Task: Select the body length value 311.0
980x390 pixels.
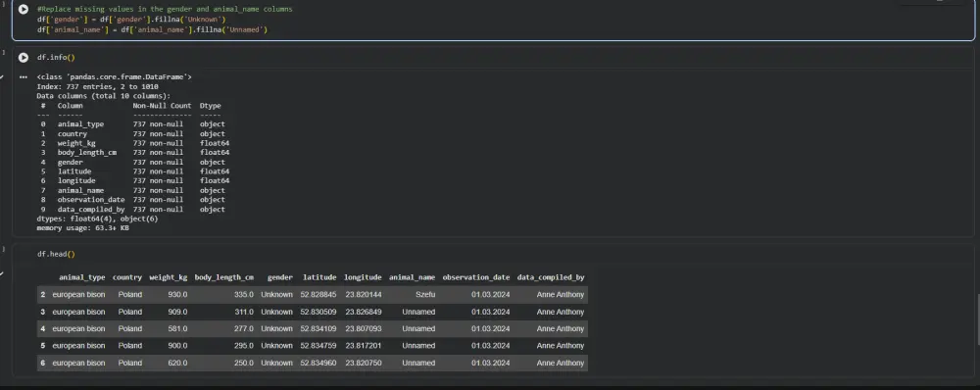Action: 244,312
